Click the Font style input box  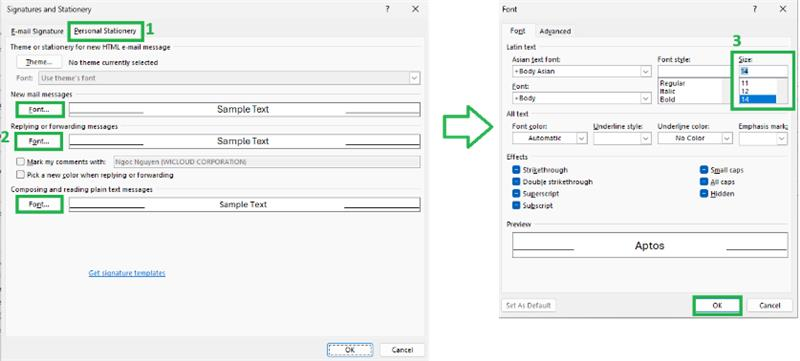[694, 71]
